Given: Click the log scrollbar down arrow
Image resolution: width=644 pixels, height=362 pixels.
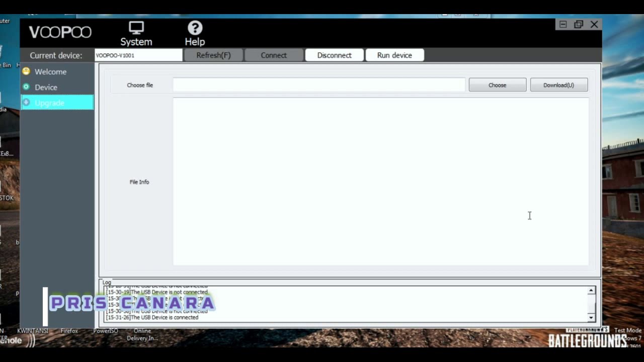Looking at the screenshot, I should [591, 318].
